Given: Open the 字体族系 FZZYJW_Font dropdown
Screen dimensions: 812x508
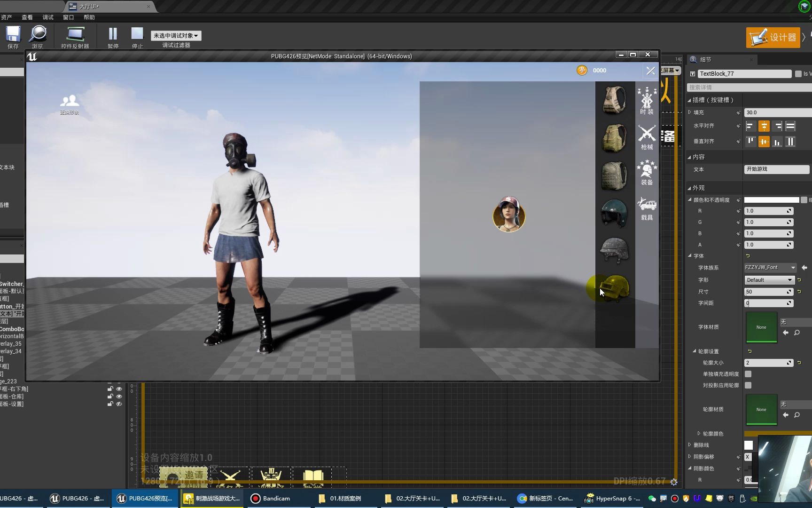Looking at the screenshot, I should coord(770,268).
